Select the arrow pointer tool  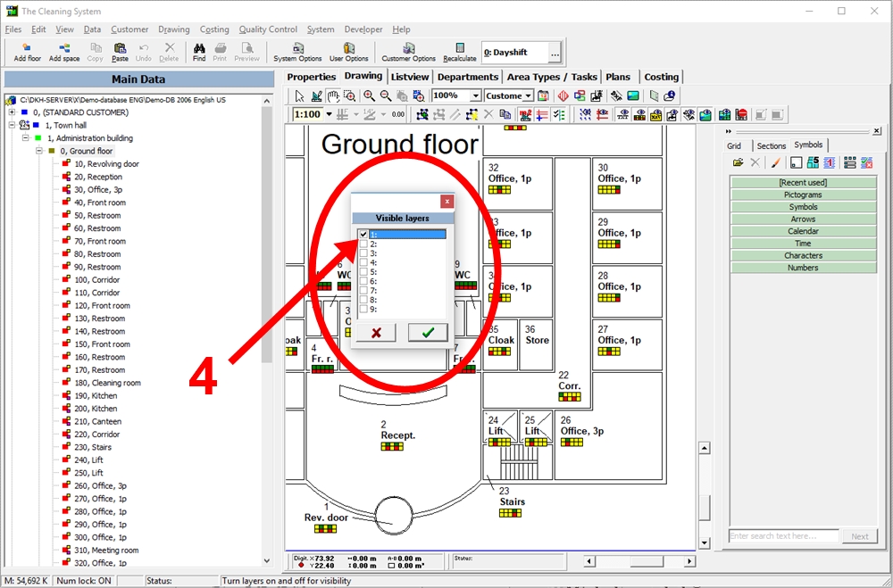(300, 95)
